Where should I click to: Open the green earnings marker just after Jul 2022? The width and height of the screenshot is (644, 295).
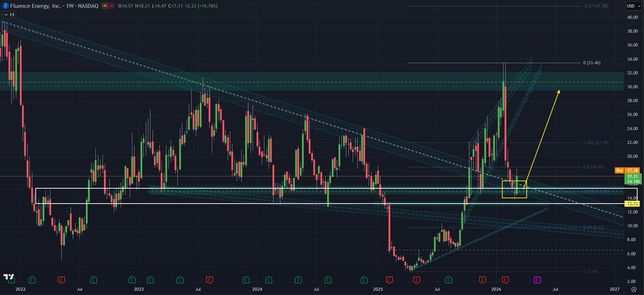pyautogui.click(x=94, y=280)
